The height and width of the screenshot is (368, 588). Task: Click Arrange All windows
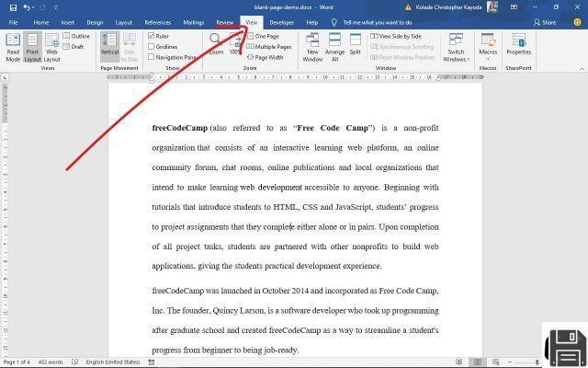tap(334, 47)
